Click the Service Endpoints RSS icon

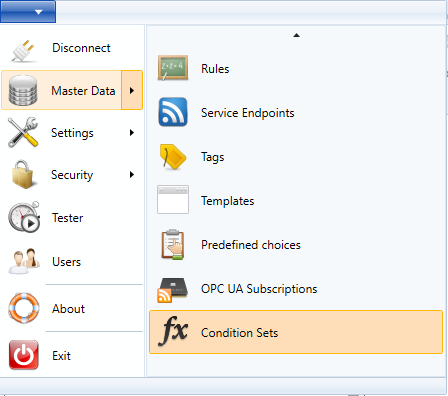(173, 112)
